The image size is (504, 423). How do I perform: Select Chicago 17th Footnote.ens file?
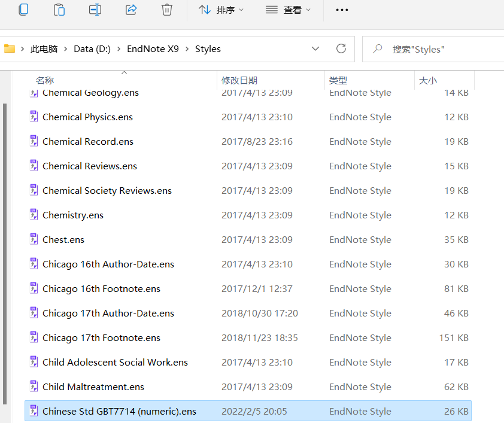pos(248,338)
